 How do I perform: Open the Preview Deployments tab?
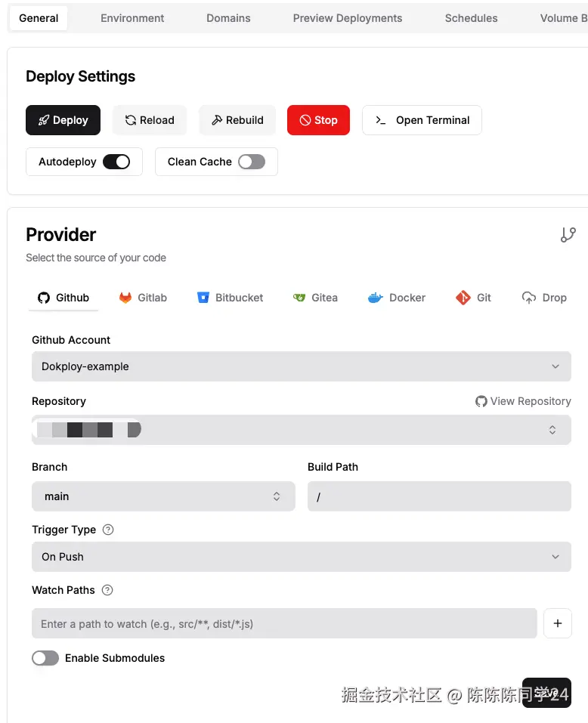coord(348,18)
